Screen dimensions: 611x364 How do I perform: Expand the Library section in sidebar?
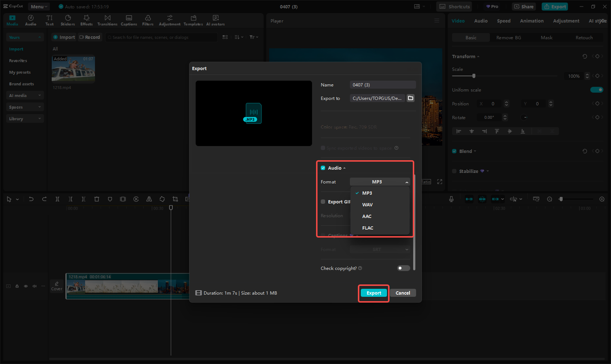[25, 119]
